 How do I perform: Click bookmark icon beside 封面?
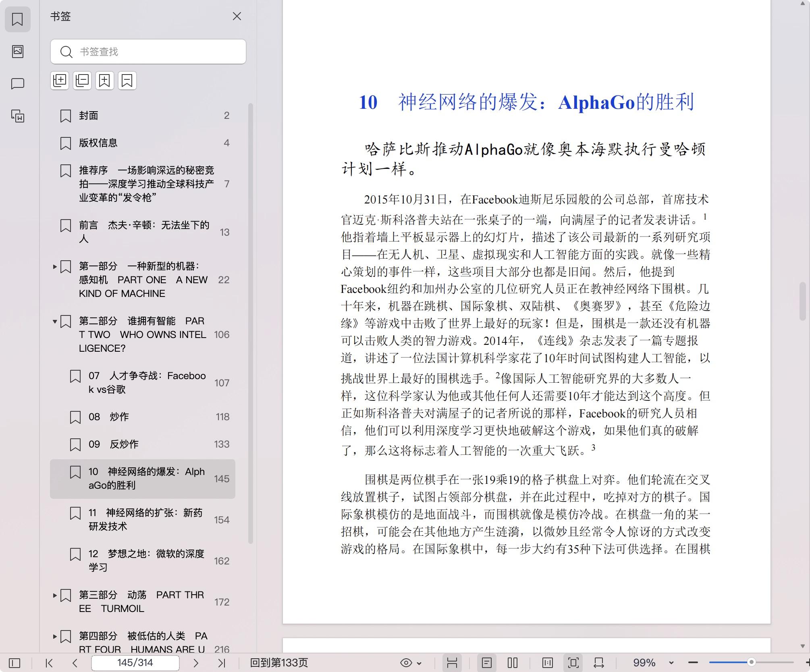pos(66,116)
